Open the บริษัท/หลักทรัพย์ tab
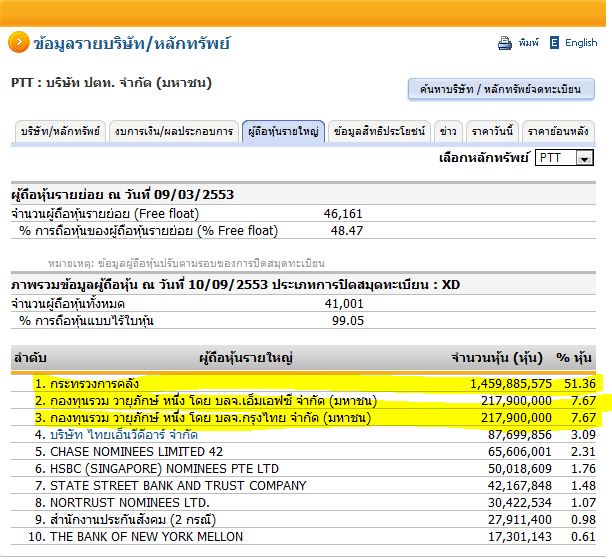 [x=60, y=131]
